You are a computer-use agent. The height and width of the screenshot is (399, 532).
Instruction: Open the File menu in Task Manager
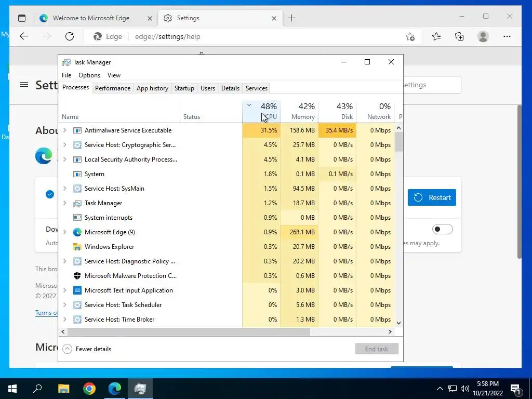pos(66,75)
